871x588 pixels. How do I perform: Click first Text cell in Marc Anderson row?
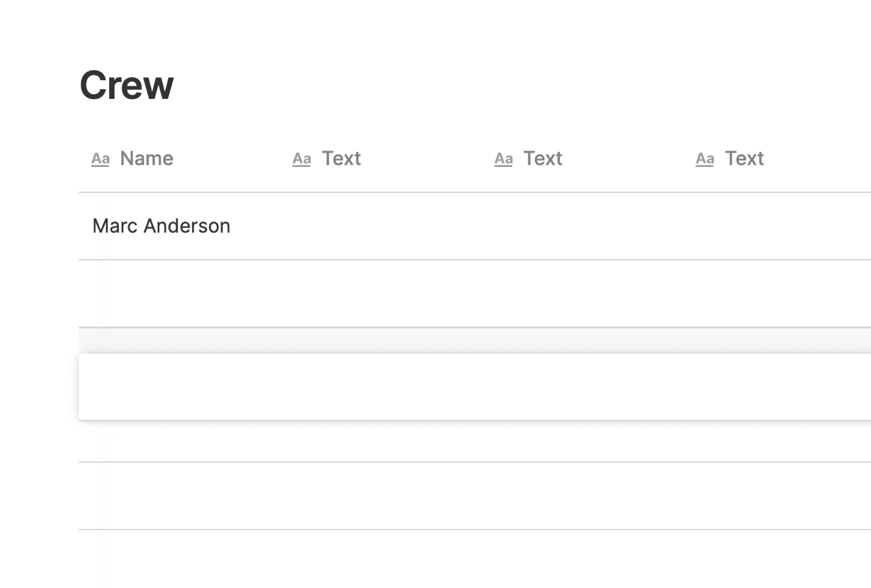coord(382,226)
